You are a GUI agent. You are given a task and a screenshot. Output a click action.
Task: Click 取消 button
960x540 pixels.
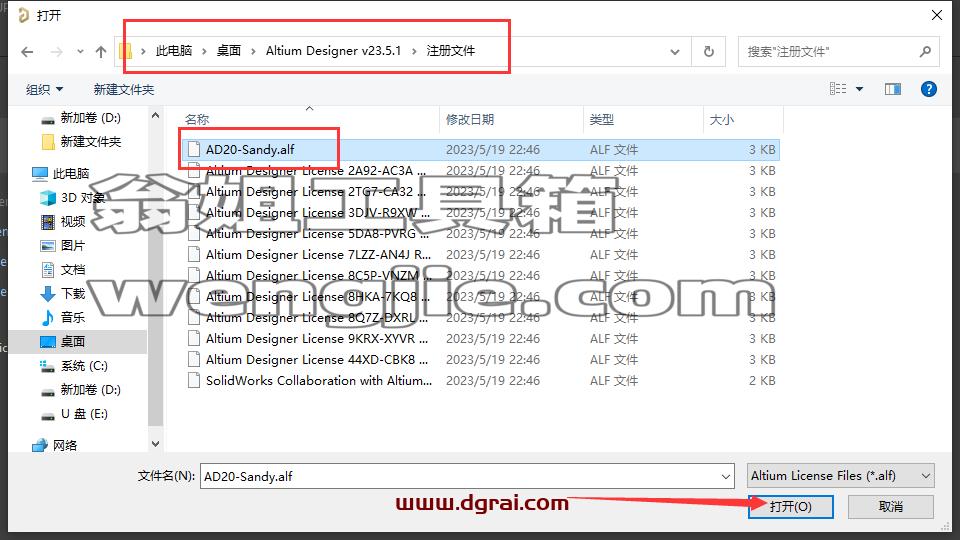coord(891,507)
